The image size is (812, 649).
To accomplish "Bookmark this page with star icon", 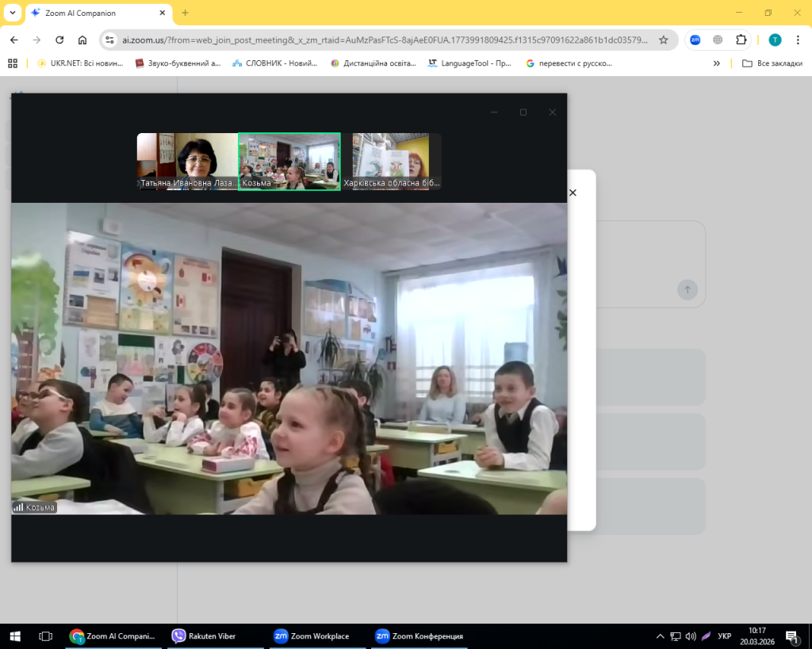I will pos(664,40).
